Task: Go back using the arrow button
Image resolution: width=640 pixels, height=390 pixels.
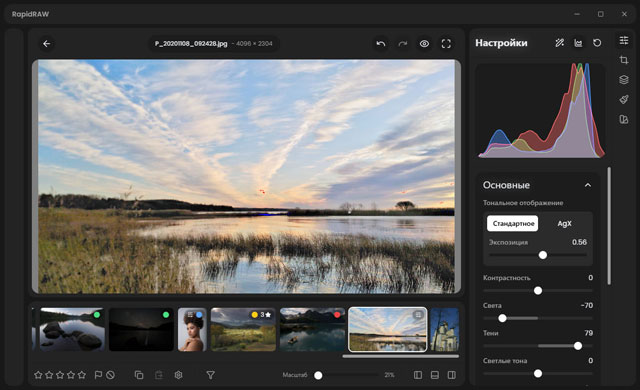Action: click(x=47, y=44)
